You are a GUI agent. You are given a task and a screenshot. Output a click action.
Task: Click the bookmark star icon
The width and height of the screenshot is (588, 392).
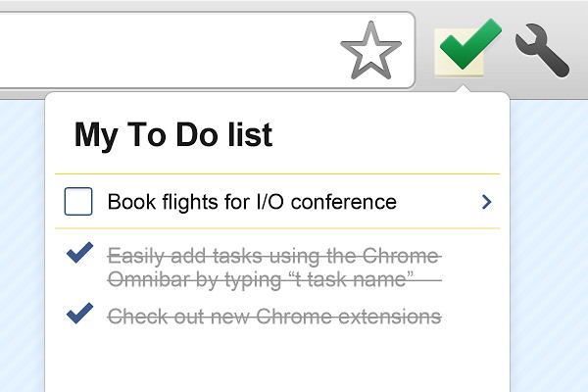coord(371,50)
